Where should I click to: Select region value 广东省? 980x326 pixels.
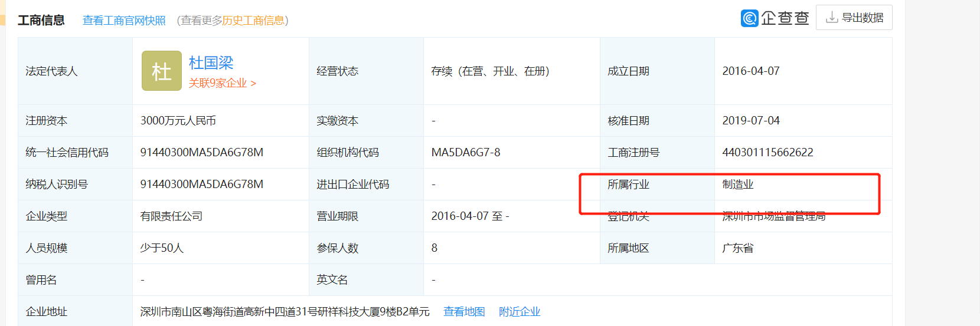[738, 248]
